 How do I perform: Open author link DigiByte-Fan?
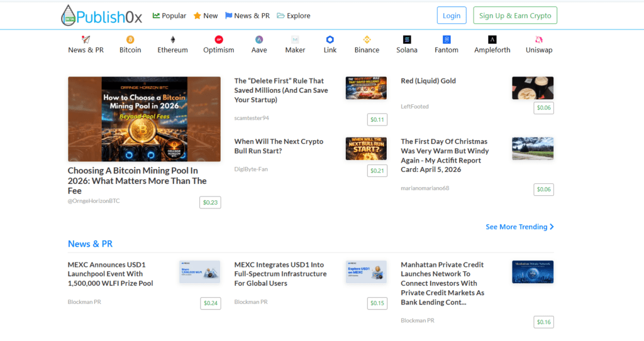click(251, 169)
